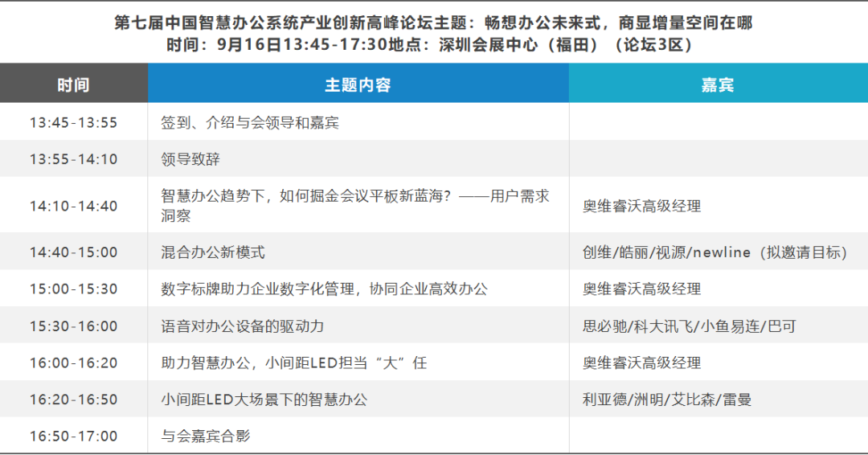Select time cell 16:20-16:50

point(74,399)
